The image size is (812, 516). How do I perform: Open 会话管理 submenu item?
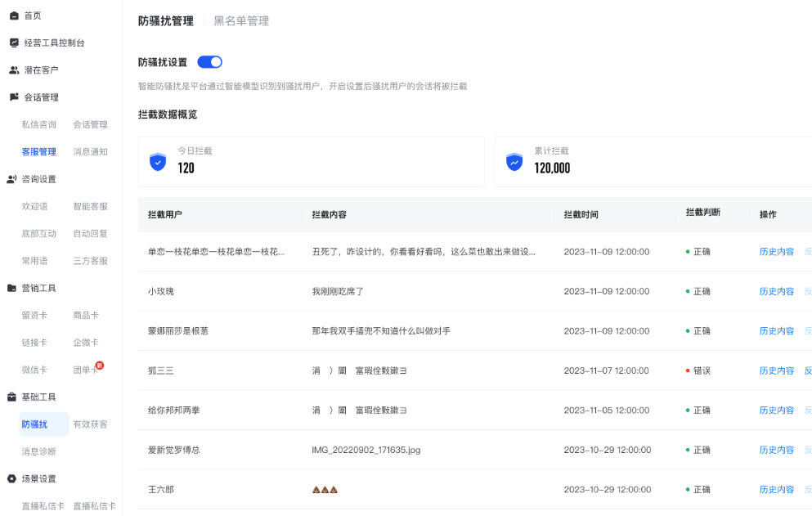coord(90,124)
